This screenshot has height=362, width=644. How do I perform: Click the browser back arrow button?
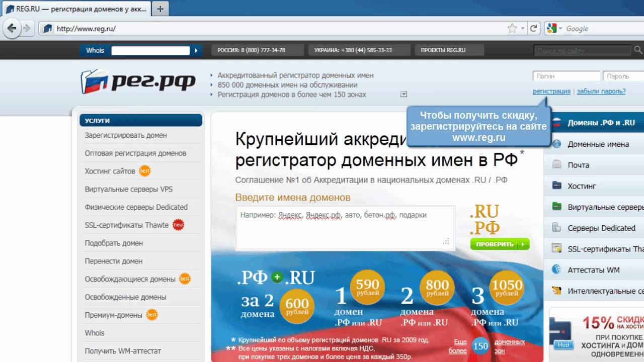12,28
